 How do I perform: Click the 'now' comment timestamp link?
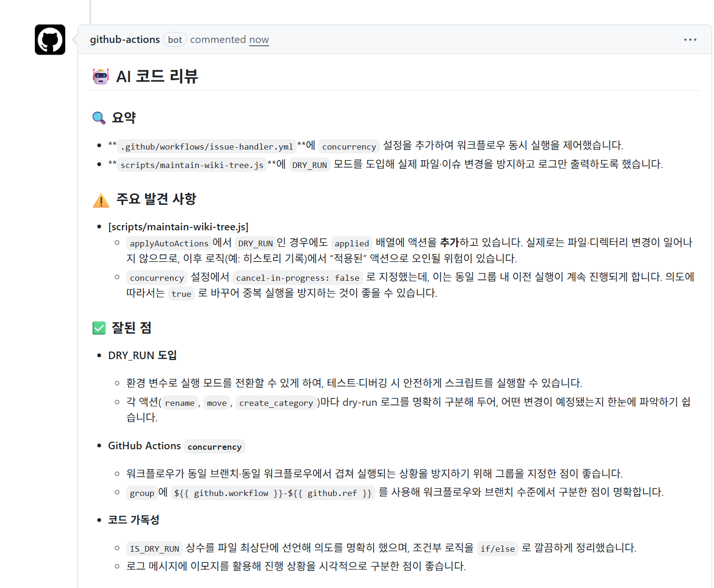coord(259,40)
